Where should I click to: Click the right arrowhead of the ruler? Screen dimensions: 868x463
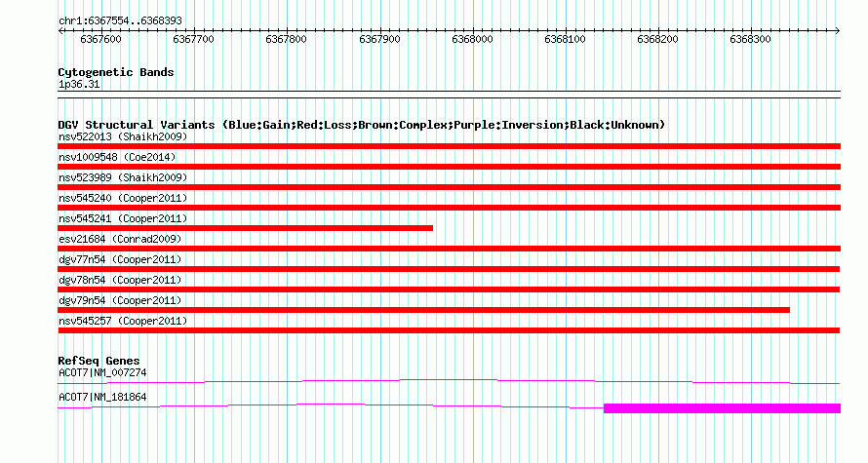[x=838, y=31]
